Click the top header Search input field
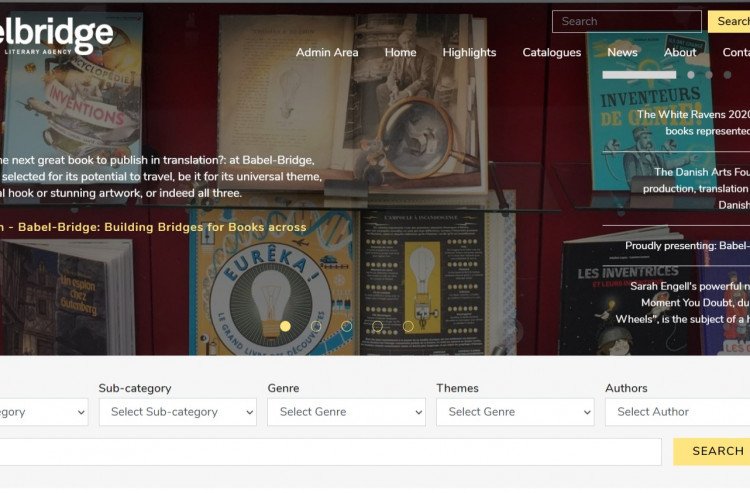The image size is (750, 493). [x=627, y=22]
